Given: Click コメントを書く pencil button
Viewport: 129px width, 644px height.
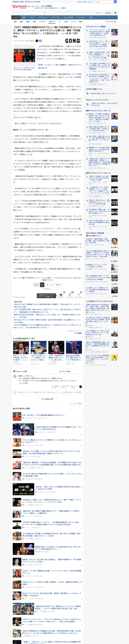Looking at the screenshot, I should [x=65, y=371].
